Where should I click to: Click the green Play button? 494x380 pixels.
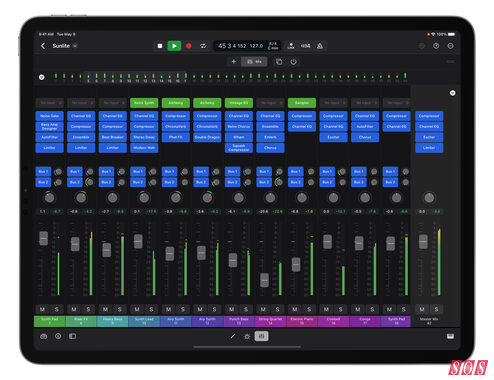click(174, 46)
